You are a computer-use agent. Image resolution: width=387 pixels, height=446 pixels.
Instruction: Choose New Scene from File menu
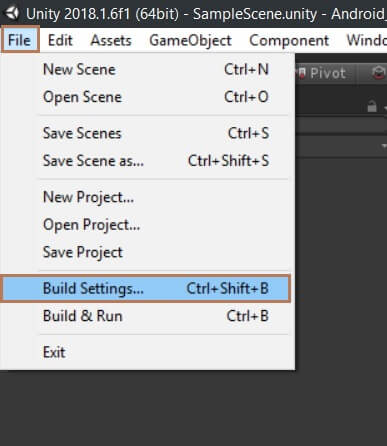click(x=148, y=70)
